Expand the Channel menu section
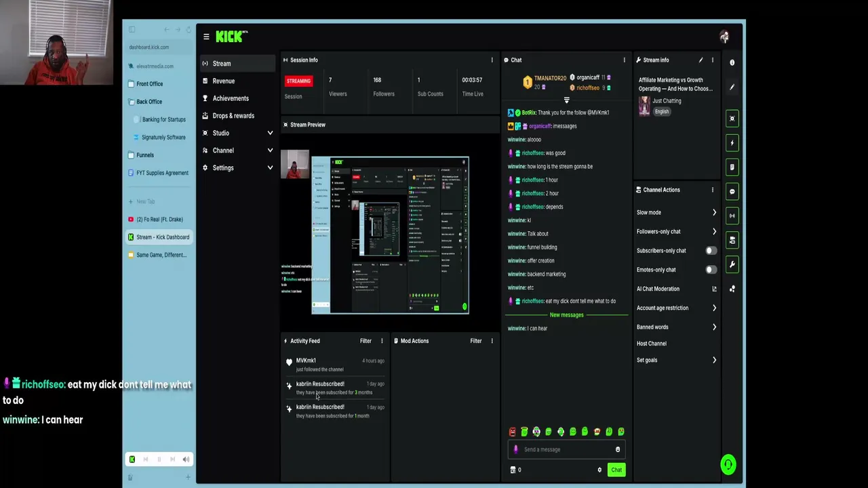Image resolution: width=868 pixels, height=488 pixels. pos(270,150)
